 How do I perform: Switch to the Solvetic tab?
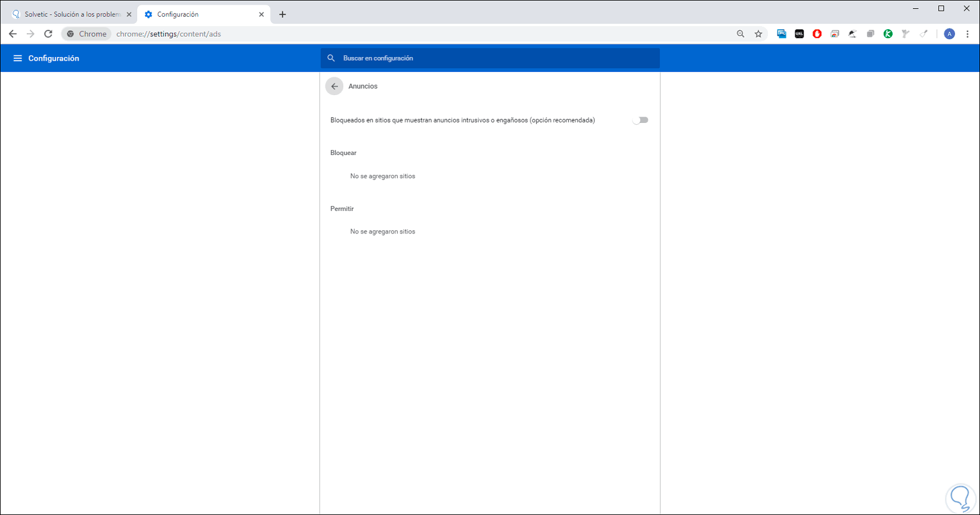click(x=71, y=14)
